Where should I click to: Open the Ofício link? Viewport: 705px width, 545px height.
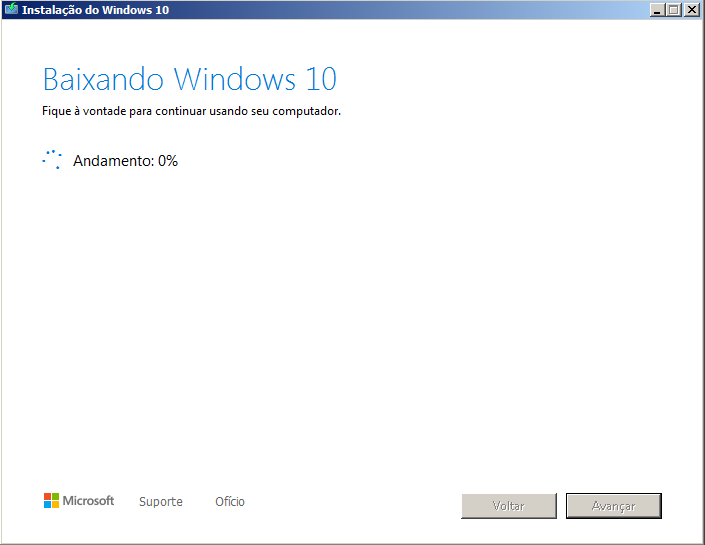point(230,501)
